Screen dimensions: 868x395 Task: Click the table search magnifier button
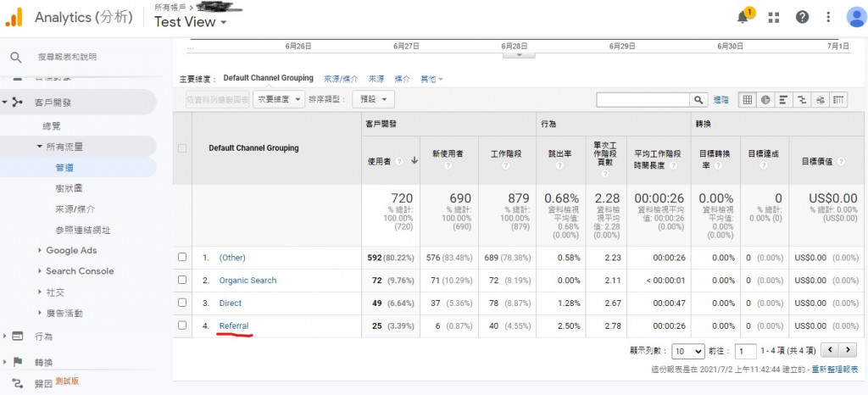(698, 100)
